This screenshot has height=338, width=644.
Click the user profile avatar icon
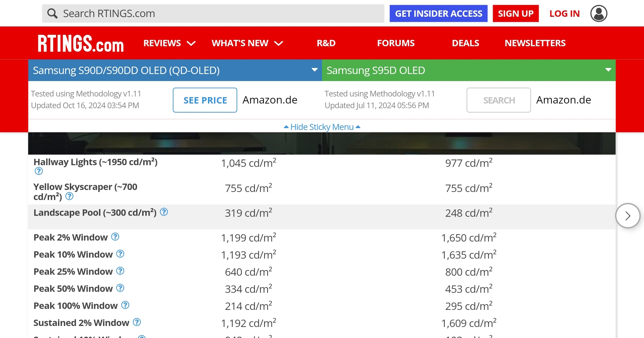(598, 13)
